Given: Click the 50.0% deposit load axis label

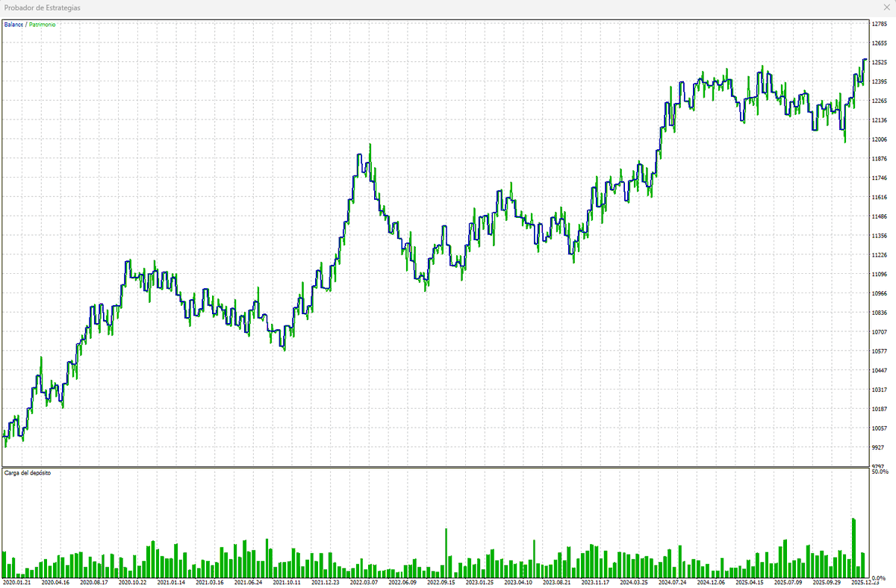Looking at the screenshot, I should coord(880,472).
